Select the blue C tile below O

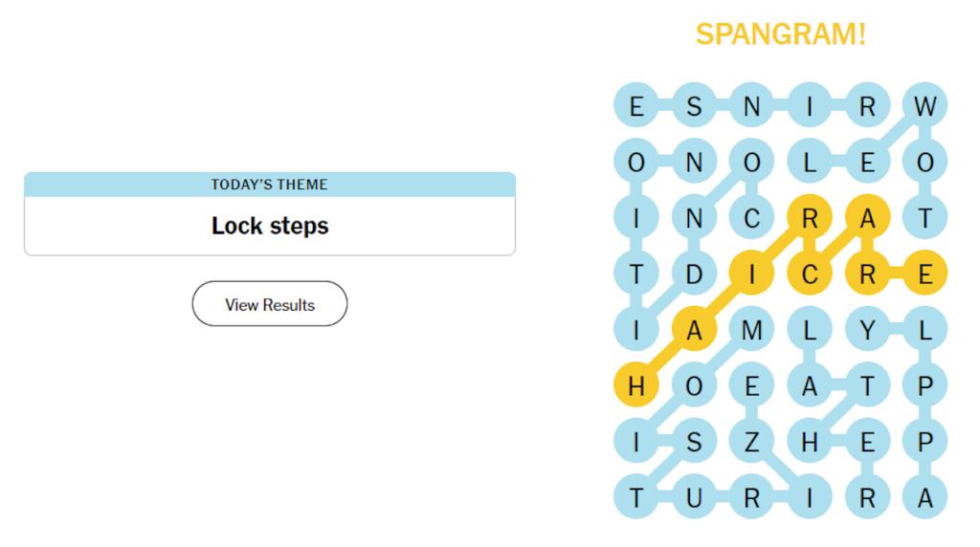tap(752, 218)
